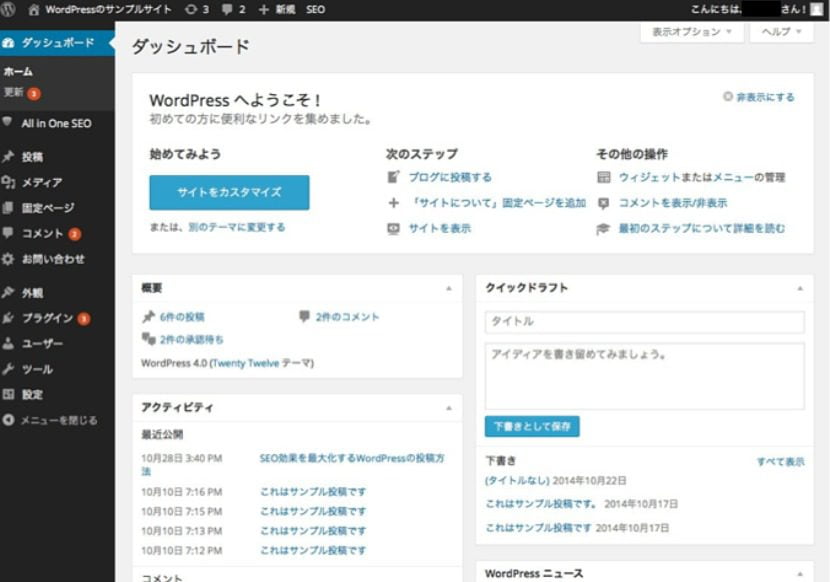
Task: Open the サイトを表示 link
Action: [x=440, y=229]
